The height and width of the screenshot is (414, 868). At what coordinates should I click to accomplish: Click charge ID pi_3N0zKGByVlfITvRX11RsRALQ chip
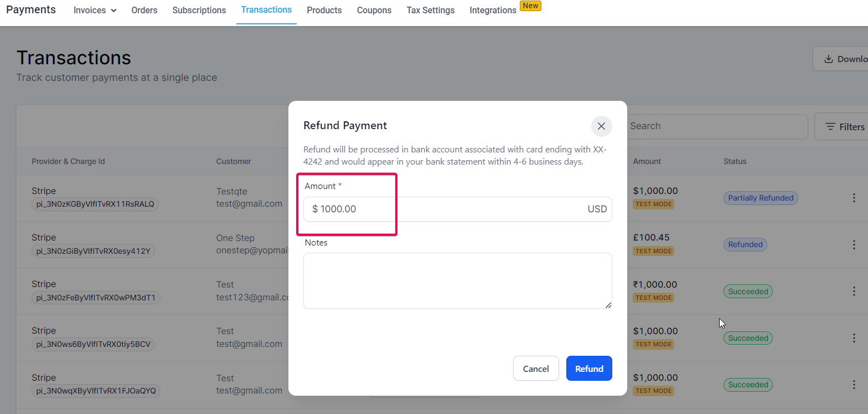(95, 204)
